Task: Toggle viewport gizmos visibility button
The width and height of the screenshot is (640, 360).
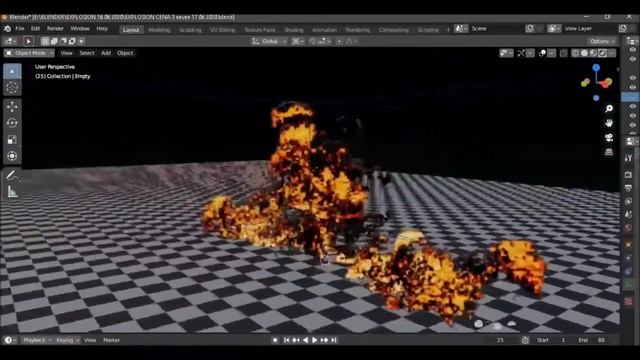Action: point(521,53)
